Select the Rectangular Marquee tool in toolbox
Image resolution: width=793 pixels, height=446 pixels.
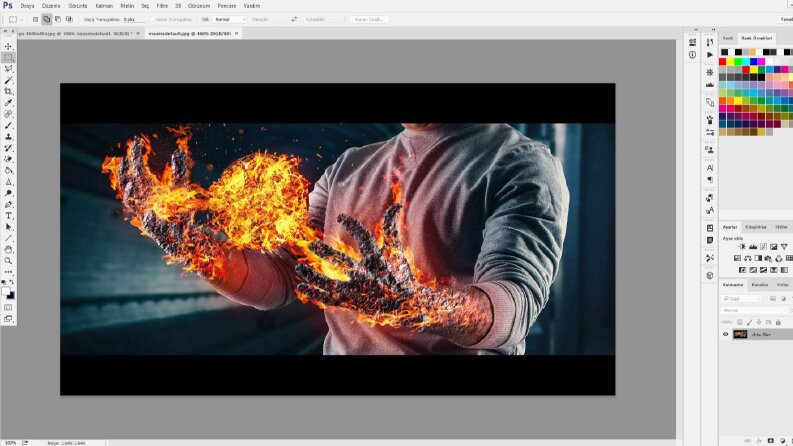tap(8, 57)
